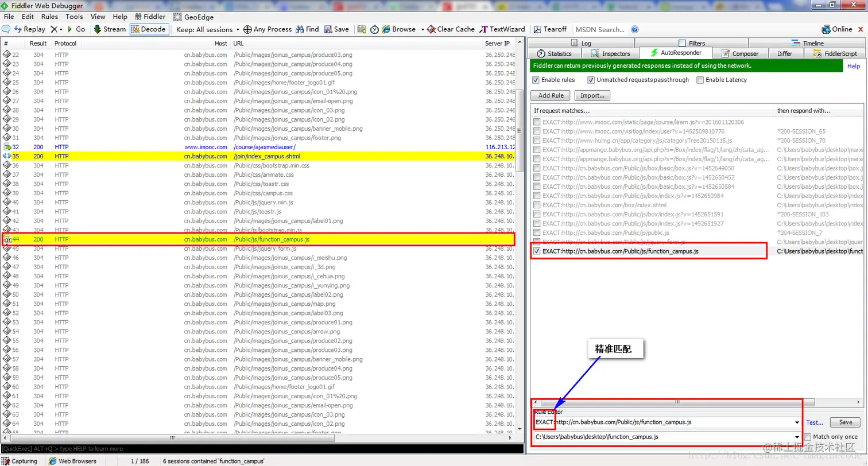This screenshot has height=466, width=868.
Task: Select session 32 www.imooc.com row
Action: tap(258, 147)
